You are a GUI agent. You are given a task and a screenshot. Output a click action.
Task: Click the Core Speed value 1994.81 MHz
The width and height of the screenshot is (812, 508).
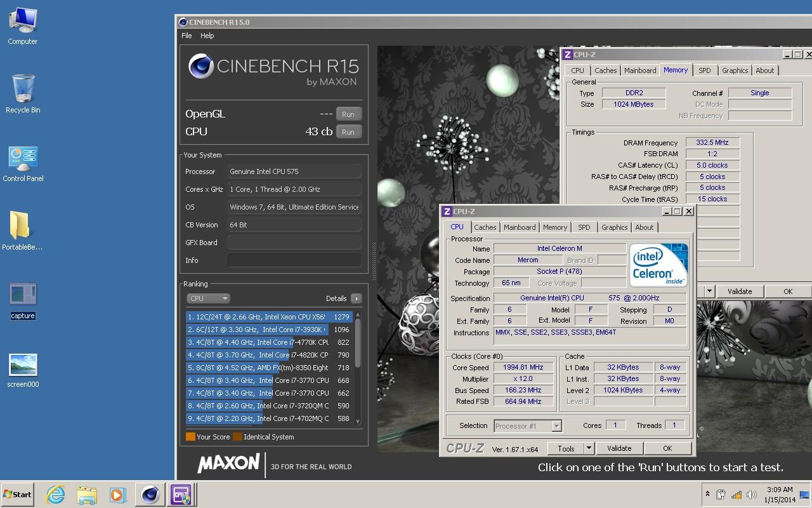click(523, 368)
